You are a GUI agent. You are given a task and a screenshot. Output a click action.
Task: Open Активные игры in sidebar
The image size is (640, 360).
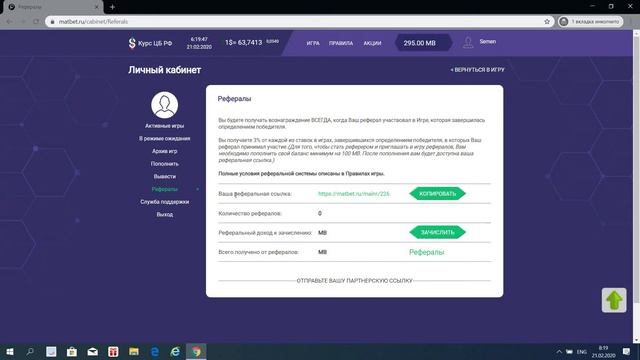click(x=164, y=126)
